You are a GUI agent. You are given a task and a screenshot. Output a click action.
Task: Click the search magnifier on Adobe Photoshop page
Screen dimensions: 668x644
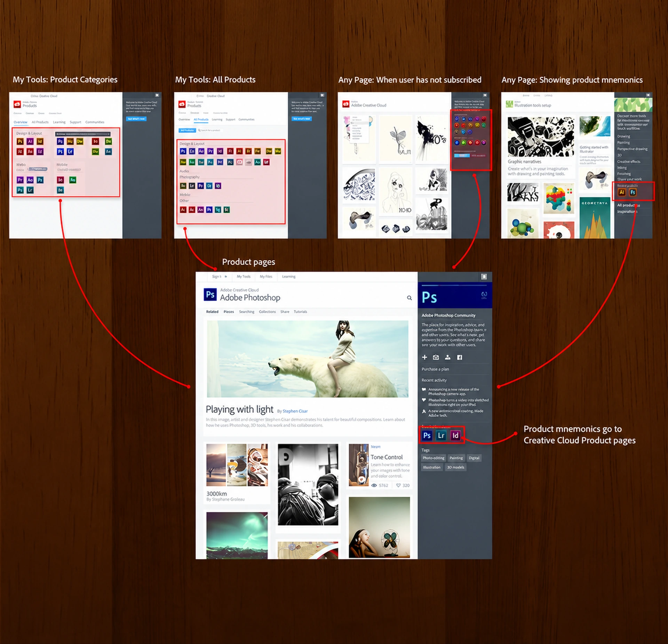coord(409,298)
